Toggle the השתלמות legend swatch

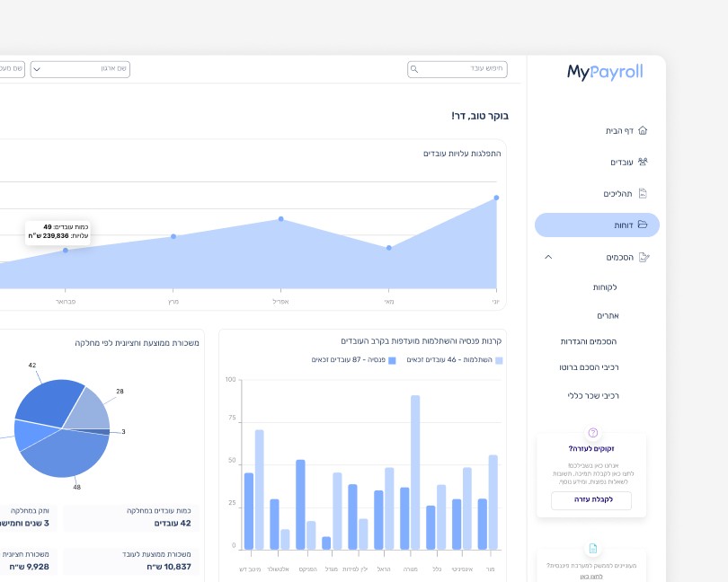pyautogui.click(x=499, y=361)
